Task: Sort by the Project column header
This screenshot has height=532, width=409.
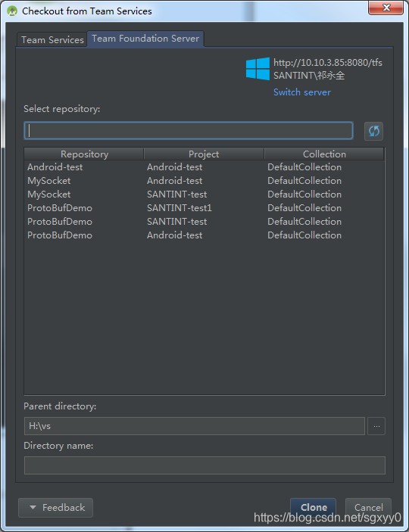Action: coord(204,154)
